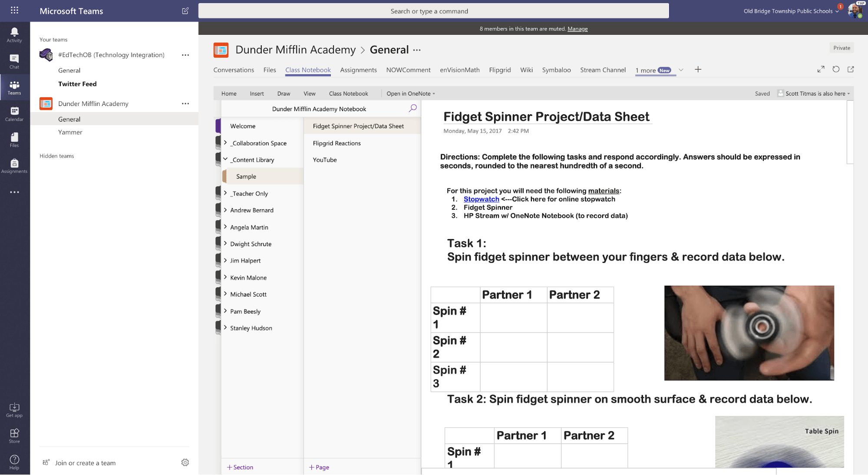Show more apps ellipsis in left rail

click(14, 192)
